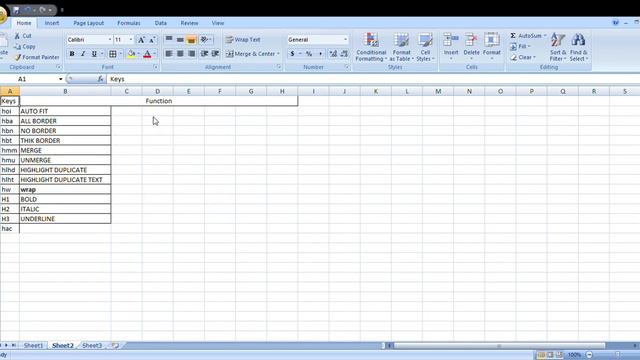The height and width of the screenshot is (360, 640).
Task: Select cell containing HIGHLIGHT DUPLICATE TEXT
Action: tap(65, 180)
